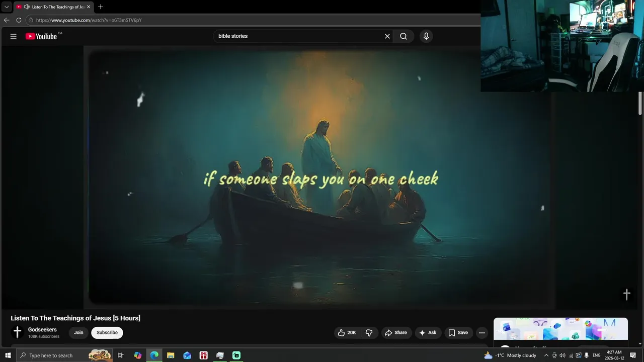Click the microphone tray icon
The width and height of the screenshot is (644, 362).
[x=587, y=355]
